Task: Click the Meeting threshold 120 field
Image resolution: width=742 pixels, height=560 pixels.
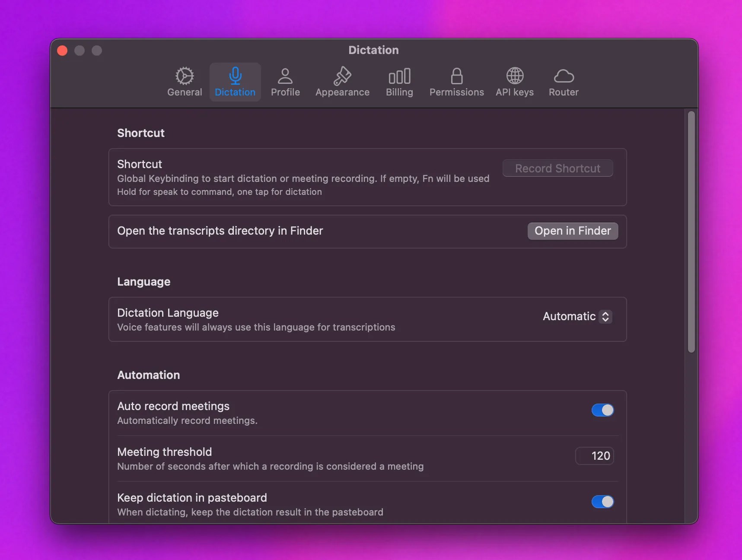Action: click(x=595, y=456)
